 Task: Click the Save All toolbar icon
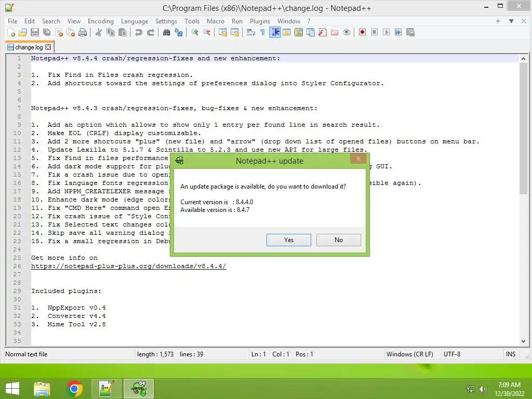[x=46, y=32]
